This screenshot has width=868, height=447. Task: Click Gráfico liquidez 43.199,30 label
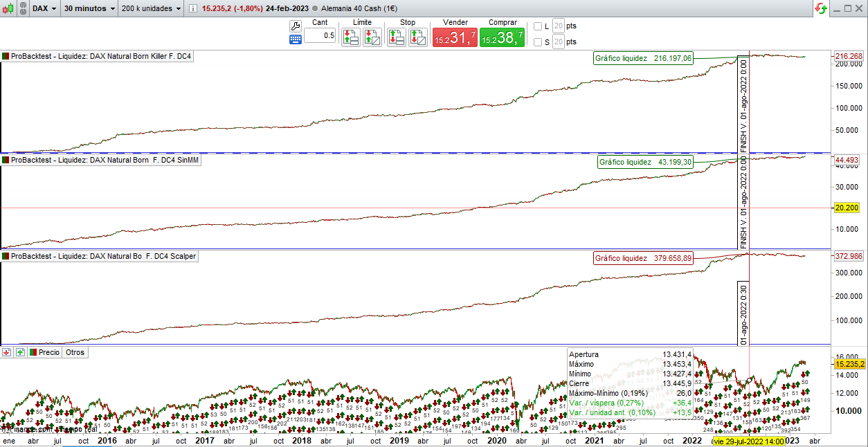coord(645,162)
